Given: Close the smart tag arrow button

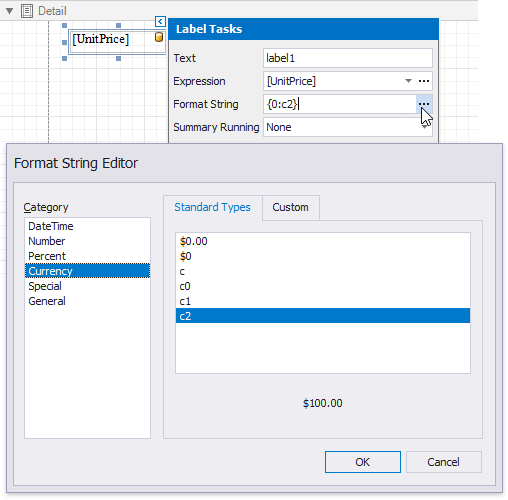Looking at the screenshot, I should pyautogui.click(x=160, y=22).
